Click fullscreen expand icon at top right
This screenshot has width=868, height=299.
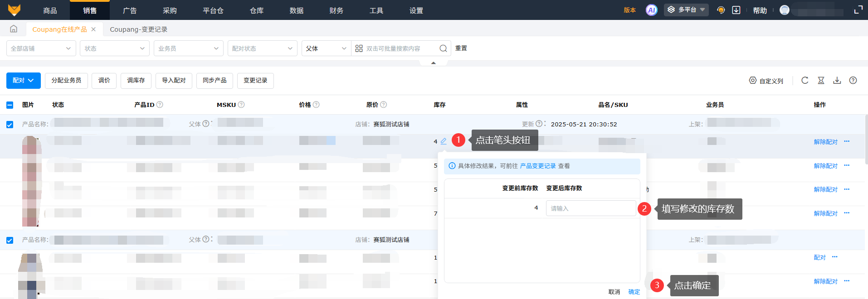tap(858, 10)
